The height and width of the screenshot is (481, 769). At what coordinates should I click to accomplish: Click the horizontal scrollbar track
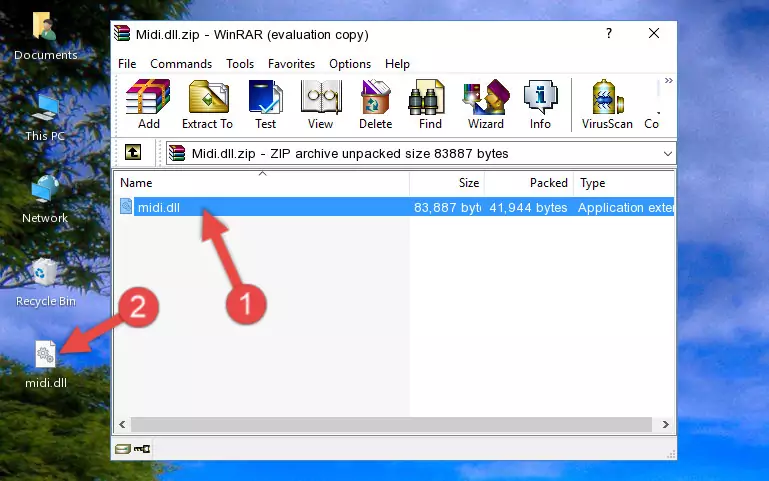coord(391,424)
